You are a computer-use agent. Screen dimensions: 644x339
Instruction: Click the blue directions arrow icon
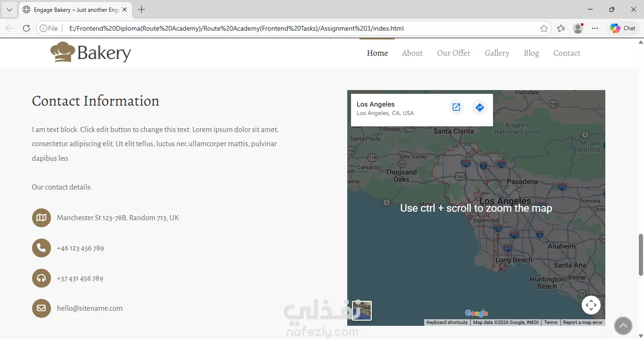coord(479,107)
